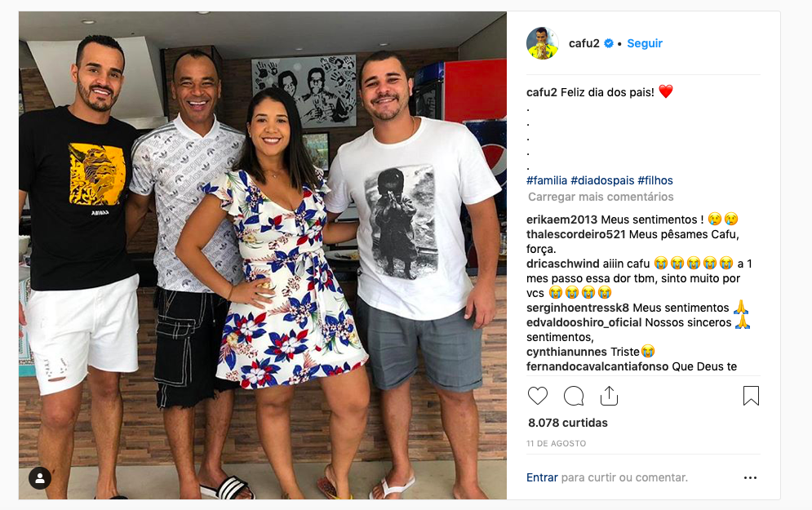Open the #familia hashtag

[547, 180]
